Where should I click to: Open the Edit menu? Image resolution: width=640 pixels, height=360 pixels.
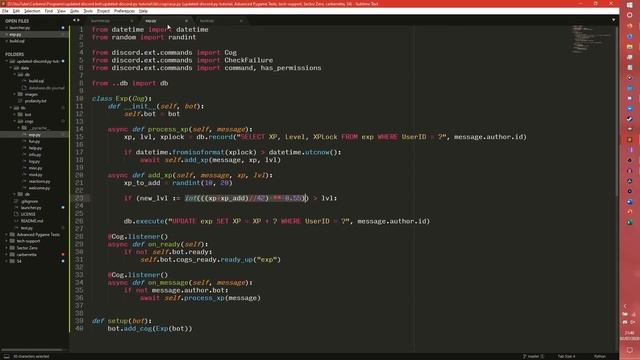pyautogui.click(x=16, y=11)
